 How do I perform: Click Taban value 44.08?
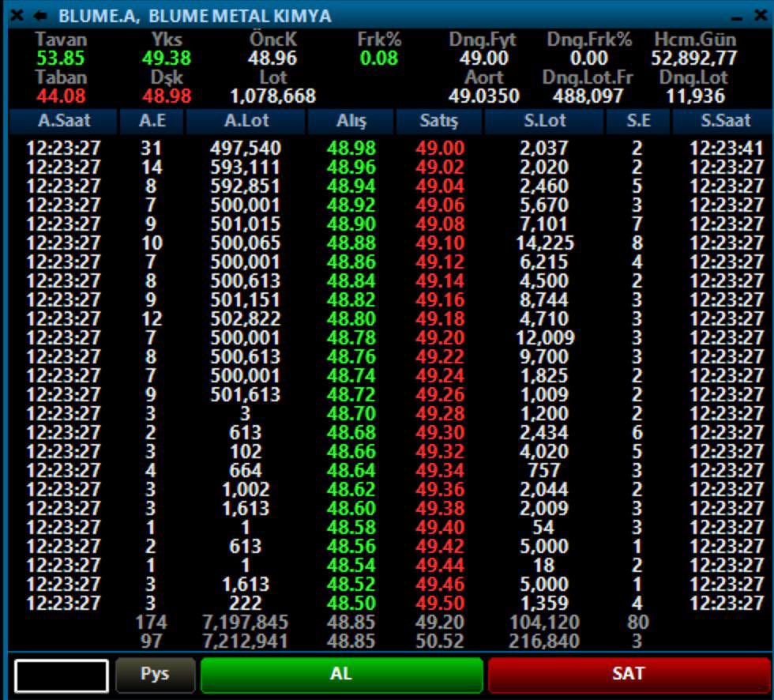(61, 96)
